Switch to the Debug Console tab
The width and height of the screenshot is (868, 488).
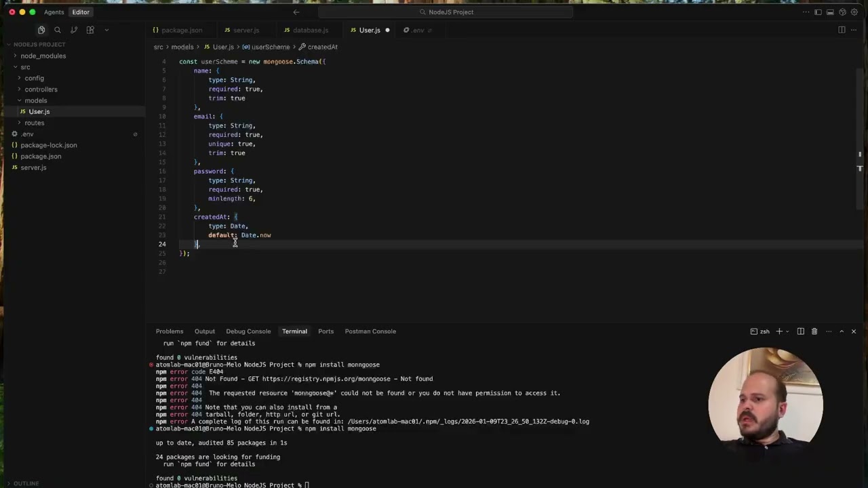pyautogui.click(x=248, y=331)
